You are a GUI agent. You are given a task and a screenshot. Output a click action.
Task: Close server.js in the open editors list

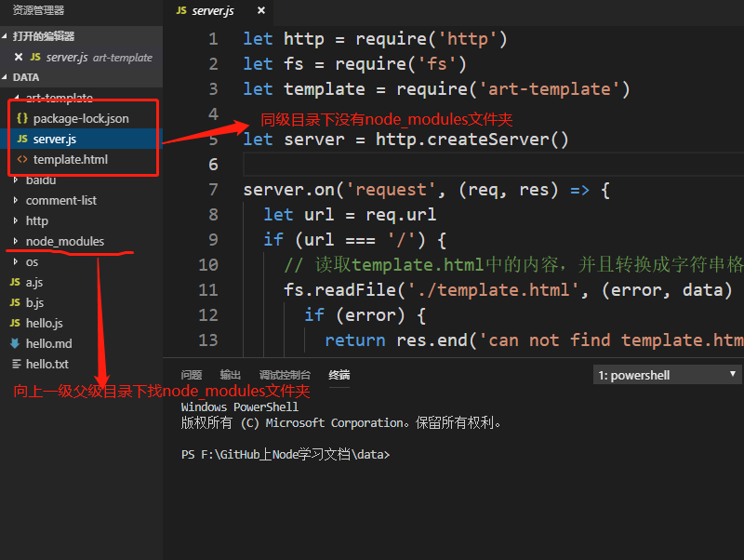pos(19,57)
